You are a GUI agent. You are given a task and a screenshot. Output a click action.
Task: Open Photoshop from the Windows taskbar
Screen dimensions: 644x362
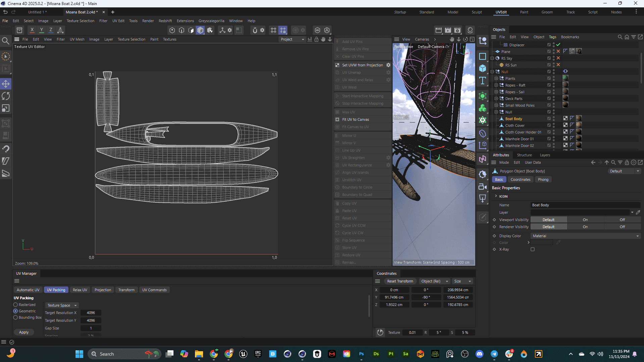(361, 354)
